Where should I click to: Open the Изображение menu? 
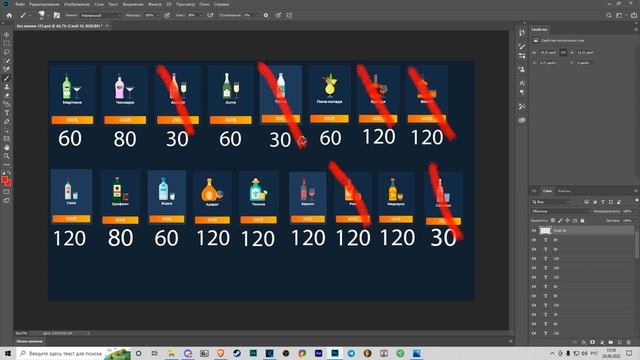[77, 4]
